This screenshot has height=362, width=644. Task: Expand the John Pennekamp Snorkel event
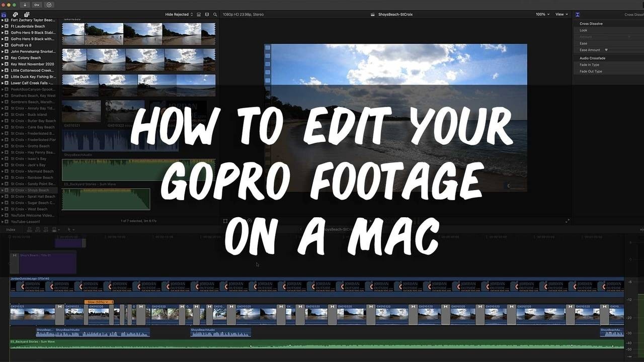click(x=3, y=51)
